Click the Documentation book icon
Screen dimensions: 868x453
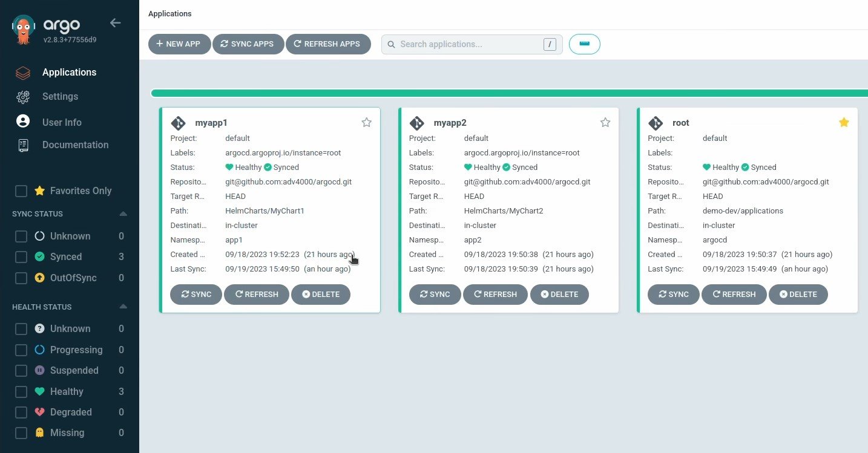(23, 145)
